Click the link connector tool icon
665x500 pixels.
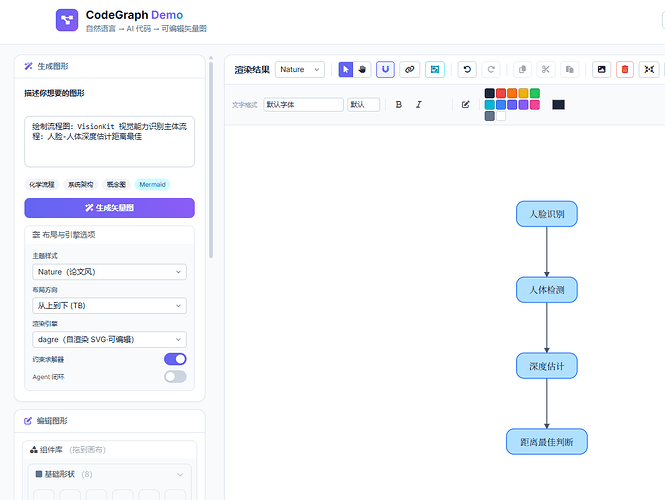pyautogui.click(x=409, y=70)
